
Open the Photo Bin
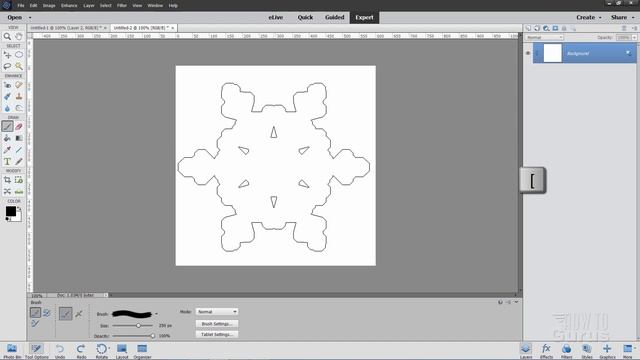click(12, 350)
